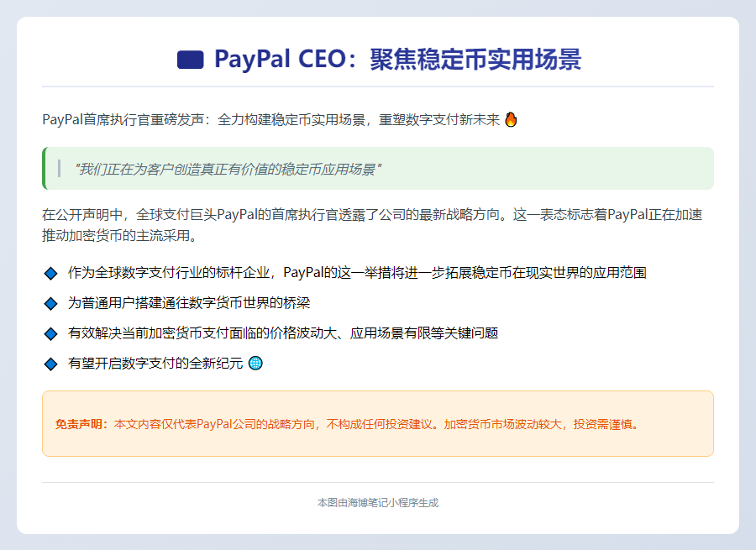Screen dimensions: 756x550
Task: Click the line 推动加密货币的主流采用
Action: [119, 236]
